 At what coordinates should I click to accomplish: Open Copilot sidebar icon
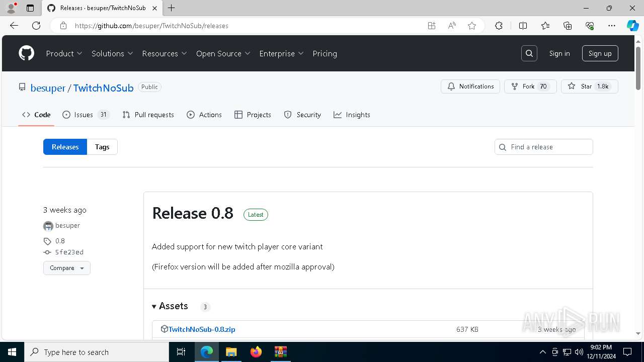(633, 26)
